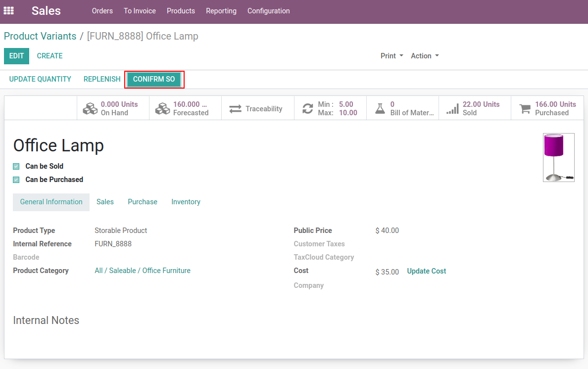The image size is (588, 369).
Task: Open the Reporting menu
Action: (221, 11)
